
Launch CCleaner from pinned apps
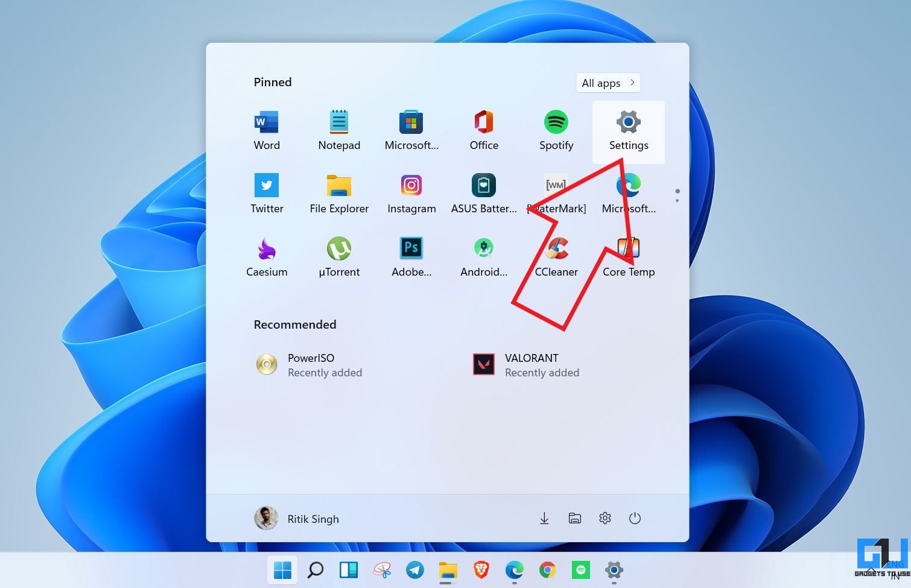point(556,258)
